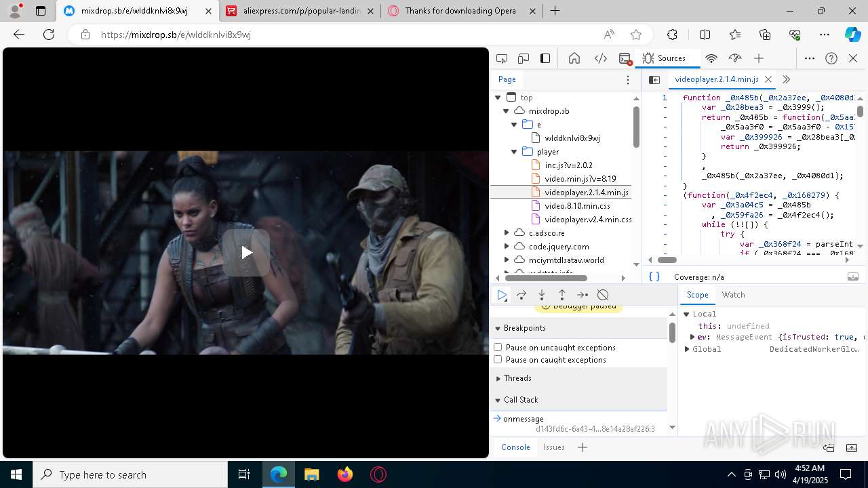
Task: Open video.min.js?v=8.19 file
Action: point(580,179)
